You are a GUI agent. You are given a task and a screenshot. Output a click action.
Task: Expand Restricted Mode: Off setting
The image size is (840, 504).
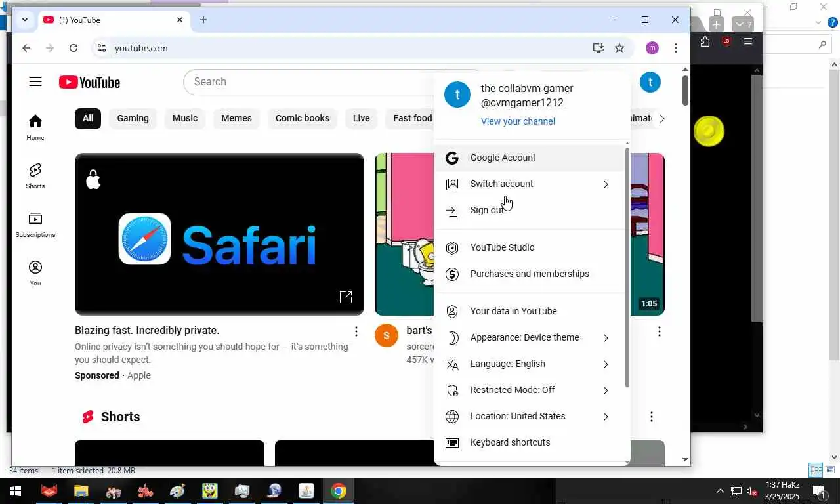pyautogui.click(x=529, y=390)
